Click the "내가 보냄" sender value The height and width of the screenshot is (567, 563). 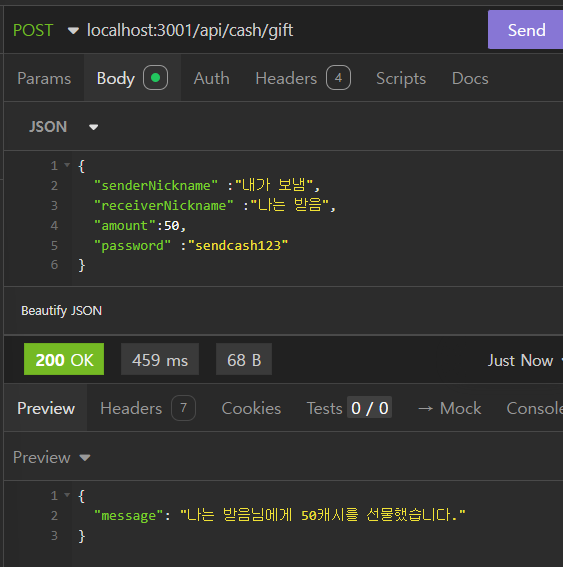tap(274, 185)
